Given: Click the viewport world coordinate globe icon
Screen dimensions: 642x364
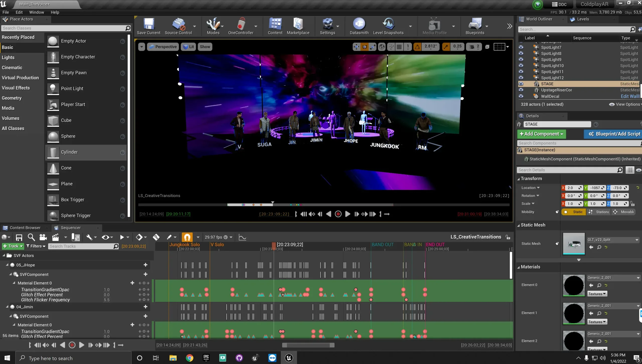Looking at the screenshot, I should (382, 47).
